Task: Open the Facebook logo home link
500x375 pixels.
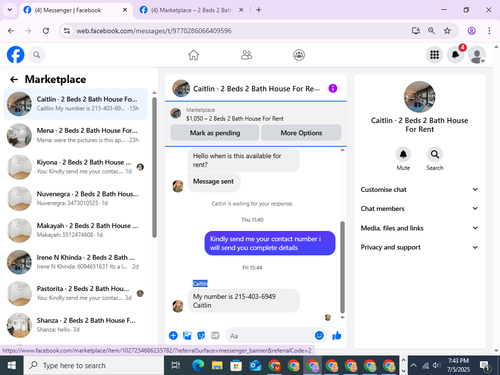Action: point(15,55)
